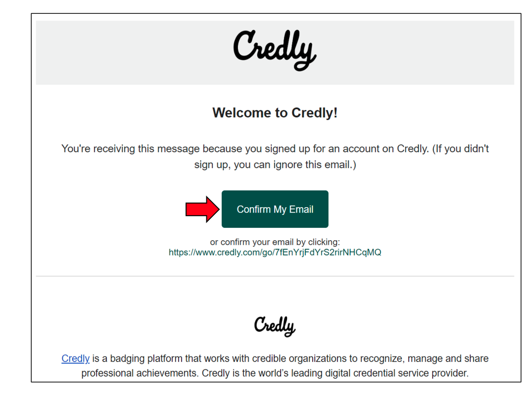This screenshot has height=394, width=532.
Task: Open the credly.com confirmation URL link
Action: (x=275, y=253)
